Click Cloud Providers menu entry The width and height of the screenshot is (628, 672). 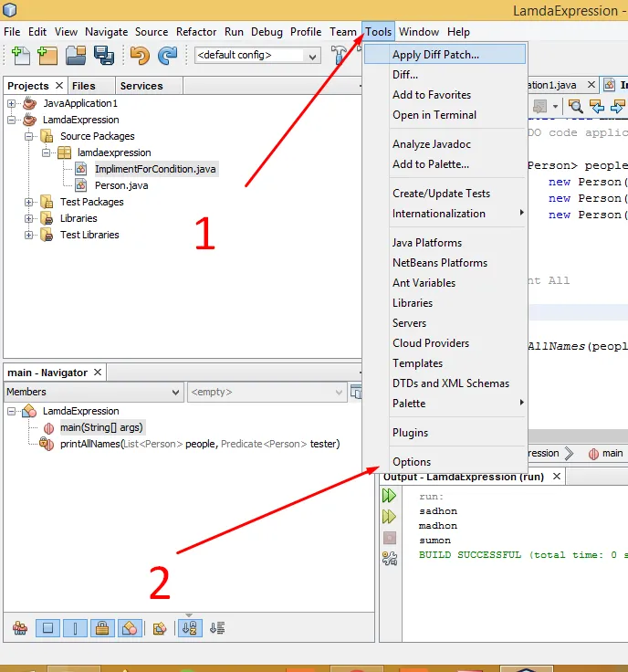click(x=445, y=343)
